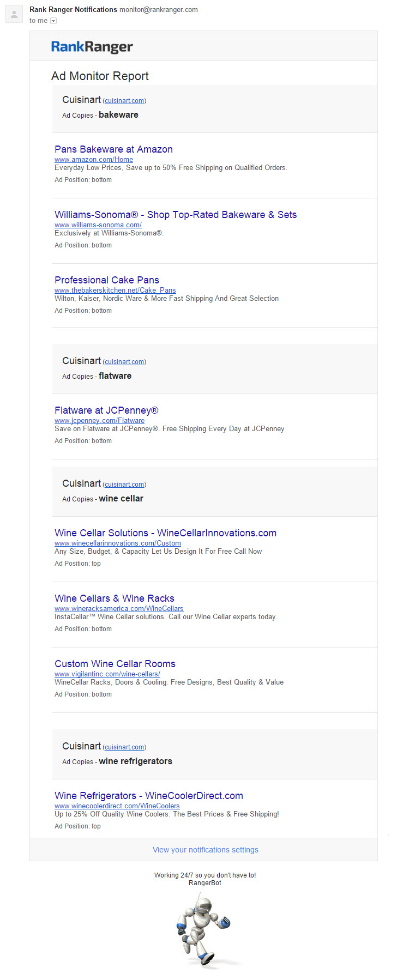Image resolution: width=409 pixels, height=980 pixels.
Task: Visit the thebakerskitchen.net Cake_Pans link
Action: (x=115, y=291)
